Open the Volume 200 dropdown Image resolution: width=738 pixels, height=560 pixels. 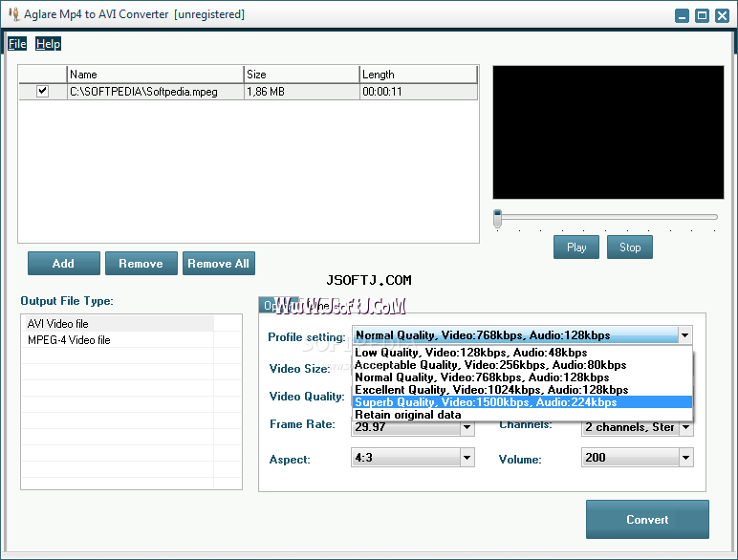point(685,459)
